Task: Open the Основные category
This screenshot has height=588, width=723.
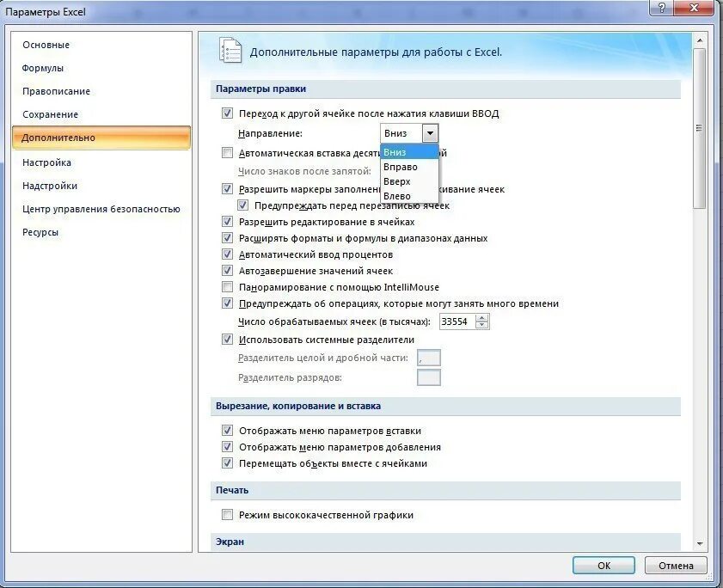Action: 46,45
